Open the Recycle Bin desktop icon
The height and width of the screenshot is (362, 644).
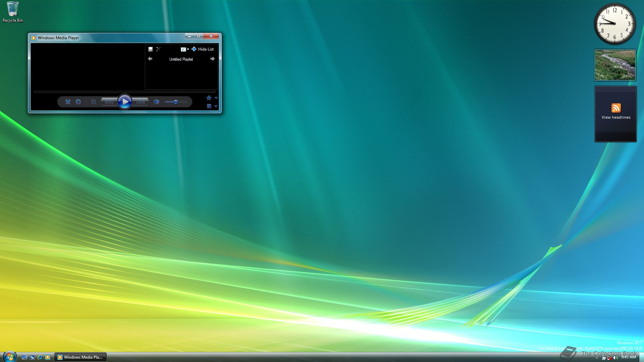13,12
